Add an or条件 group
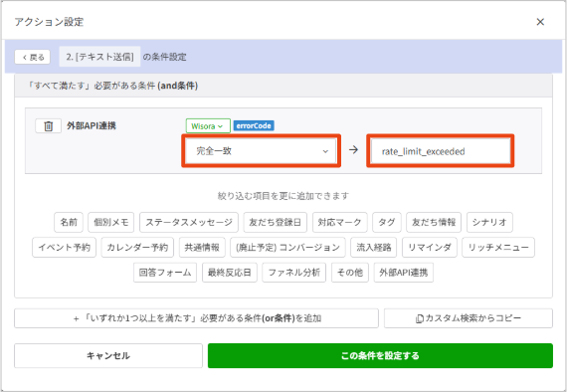Viewport: 567px width, 392px height. pos(196,318)
